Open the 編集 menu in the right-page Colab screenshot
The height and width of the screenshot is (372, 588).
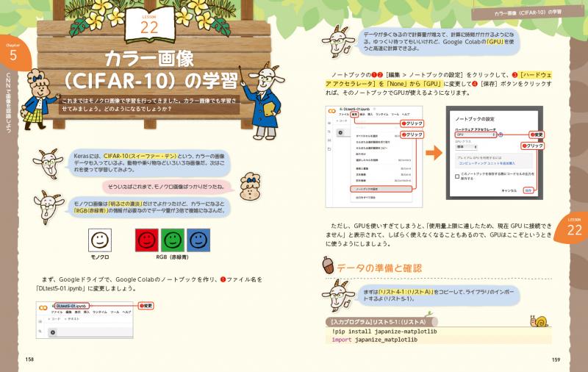tap(354, 115)
